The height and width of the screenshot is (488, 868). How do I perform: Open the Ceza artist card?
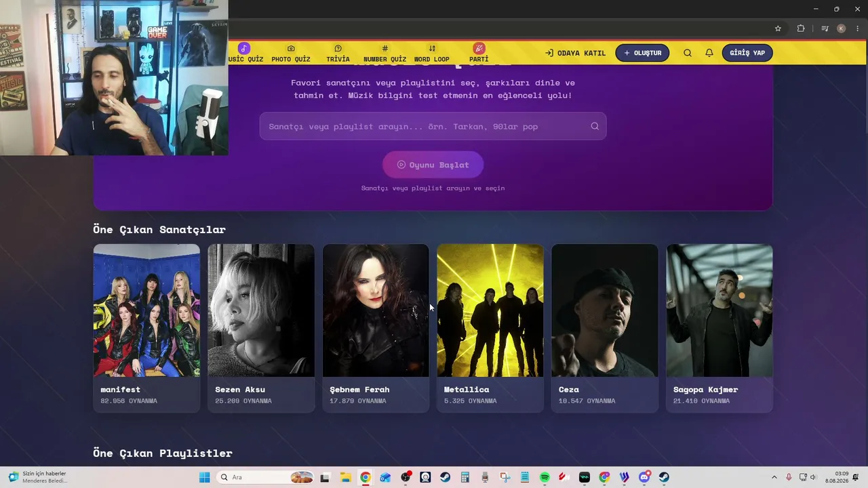pos(605,328)
